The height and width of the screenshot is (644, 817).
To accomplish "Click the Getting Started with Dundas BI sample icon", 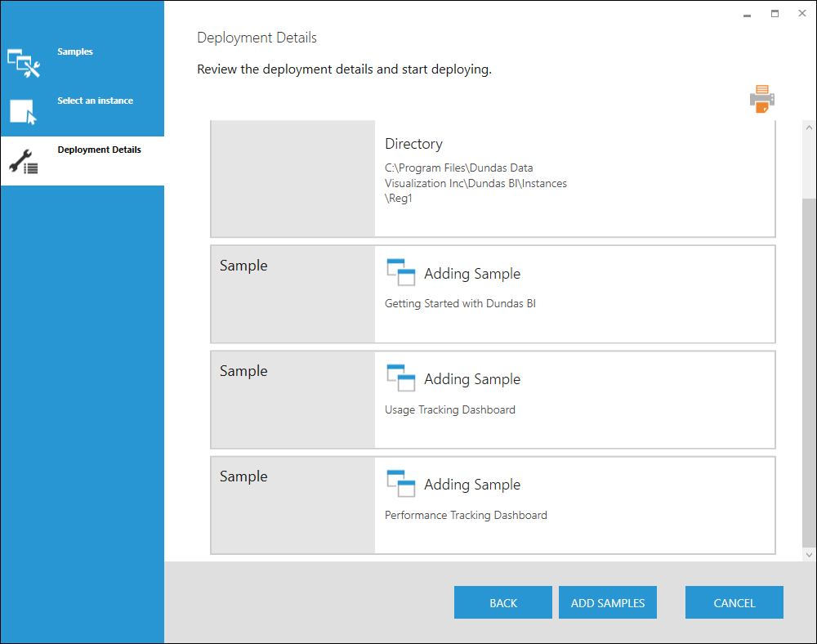I will click(400, 272).
